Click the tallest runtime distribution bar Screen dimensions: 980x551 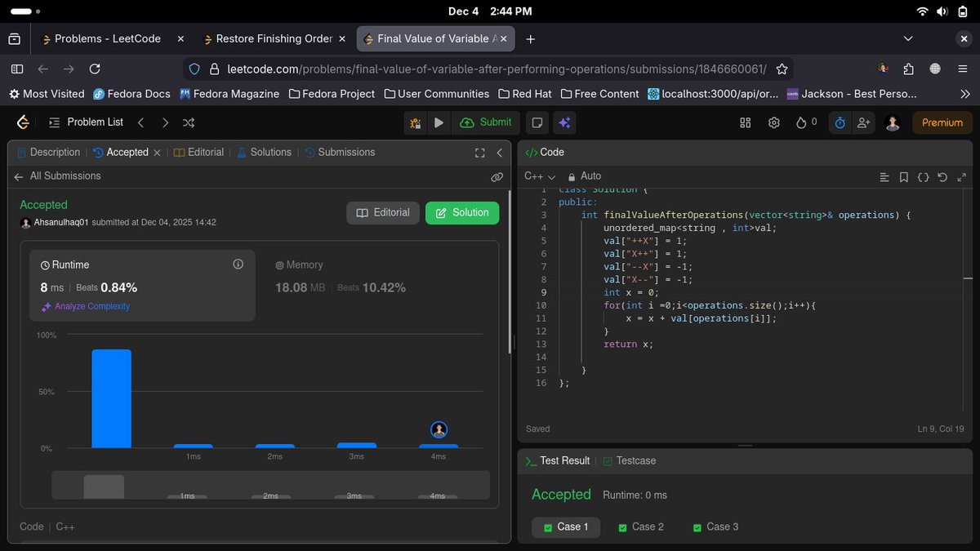111,398
